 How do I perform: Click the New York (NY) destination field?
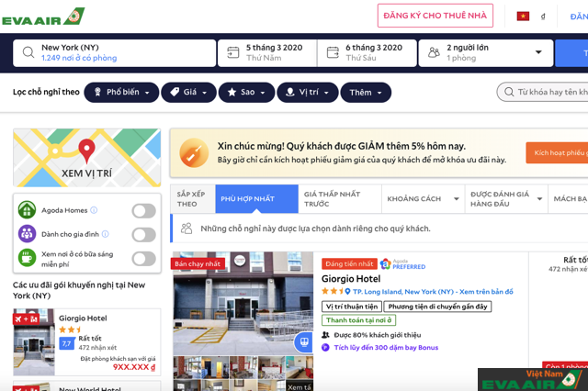coord(114,53)
